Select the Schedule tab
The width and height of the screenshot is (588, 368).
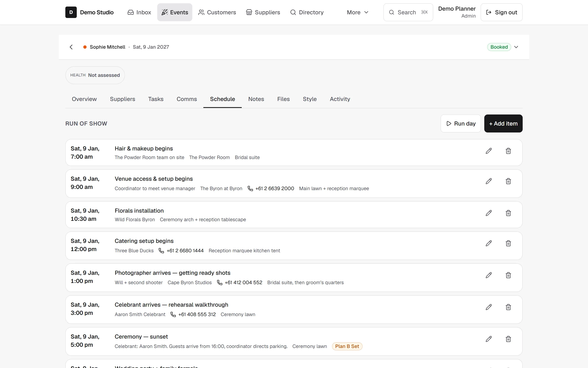coord(222,99)
